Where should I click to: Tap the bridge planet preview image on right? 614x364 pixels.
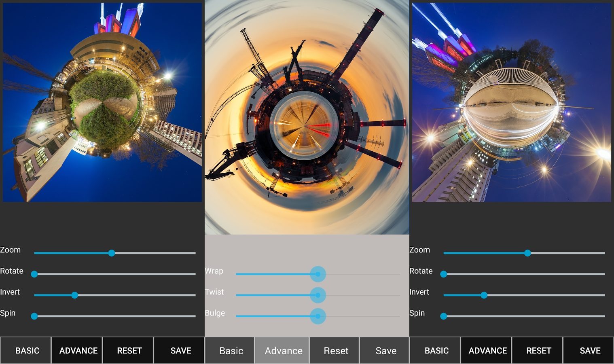(512, 102)
